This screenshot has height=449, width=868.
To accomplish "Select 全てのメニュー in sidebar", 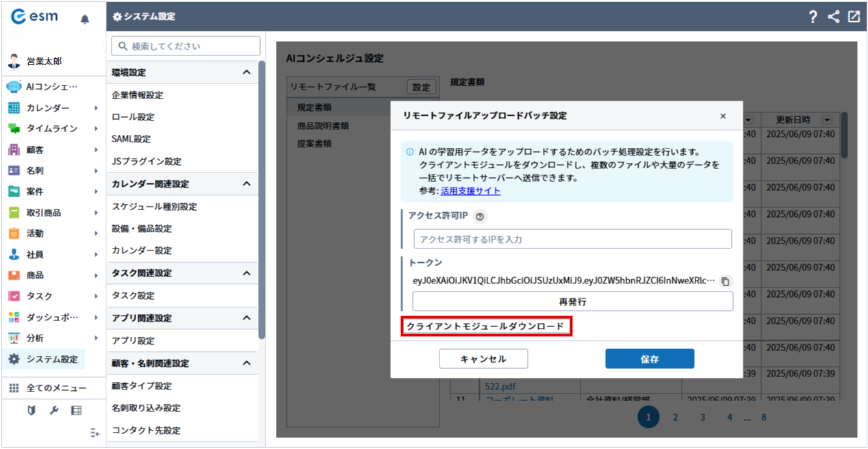I will (x=56, y=388).
